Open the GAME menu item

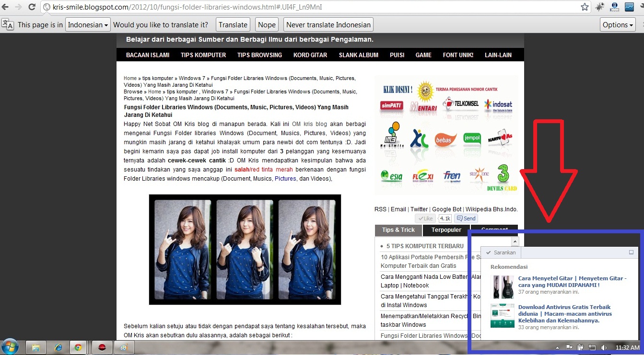click(423, 55)
